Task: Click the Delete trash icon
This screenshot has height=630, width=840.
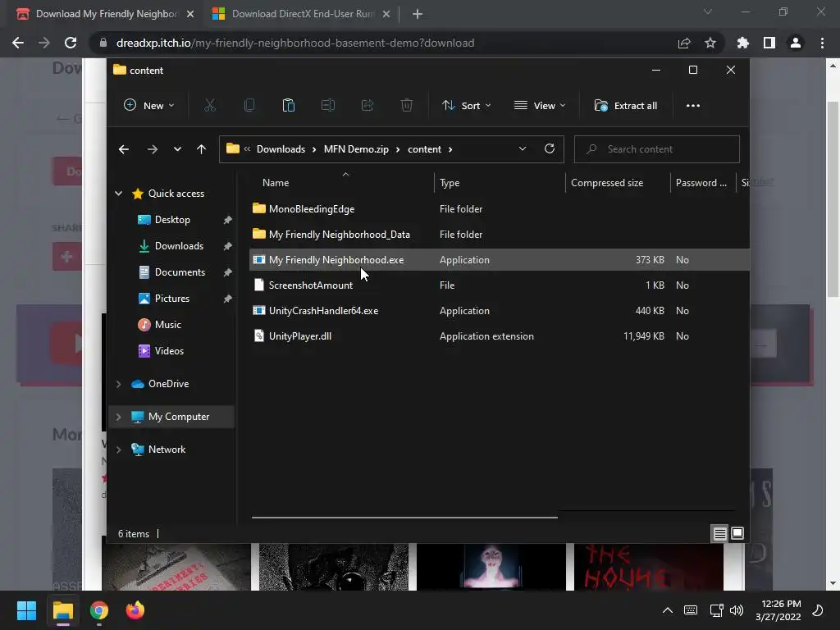Action: [407, 106]
